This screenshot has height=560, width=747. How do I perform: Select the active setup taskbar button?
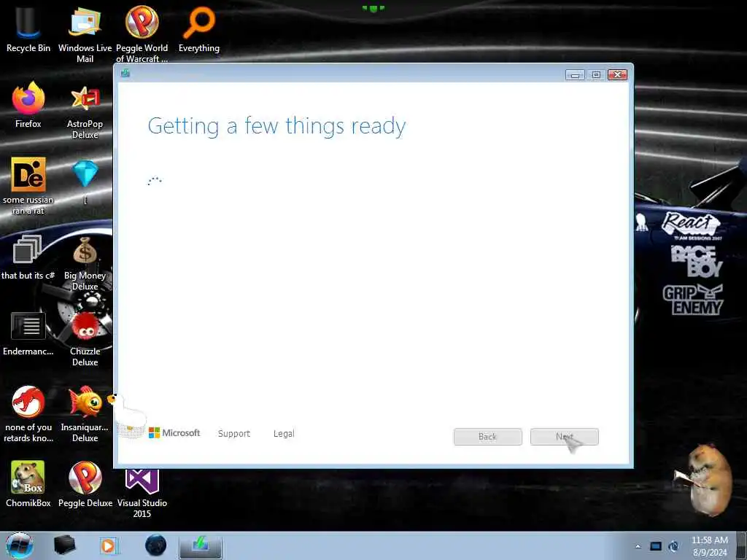tap(201, 546)
